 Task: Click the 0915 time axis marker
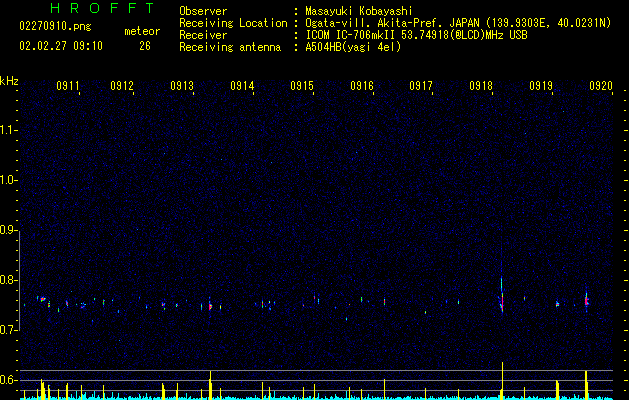pyautogui.click(x=302, y=86)
